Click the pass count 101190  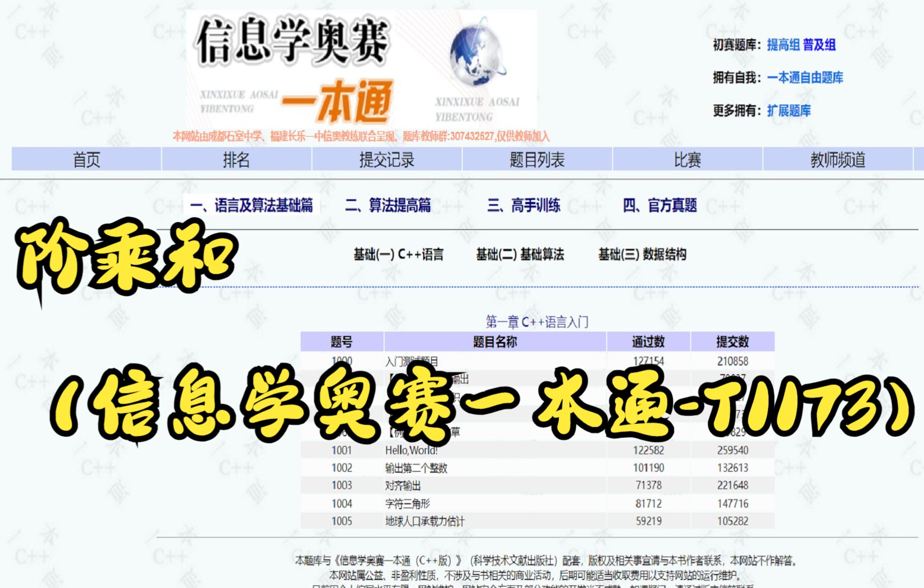pyautogui.click(x=649, y=468)
